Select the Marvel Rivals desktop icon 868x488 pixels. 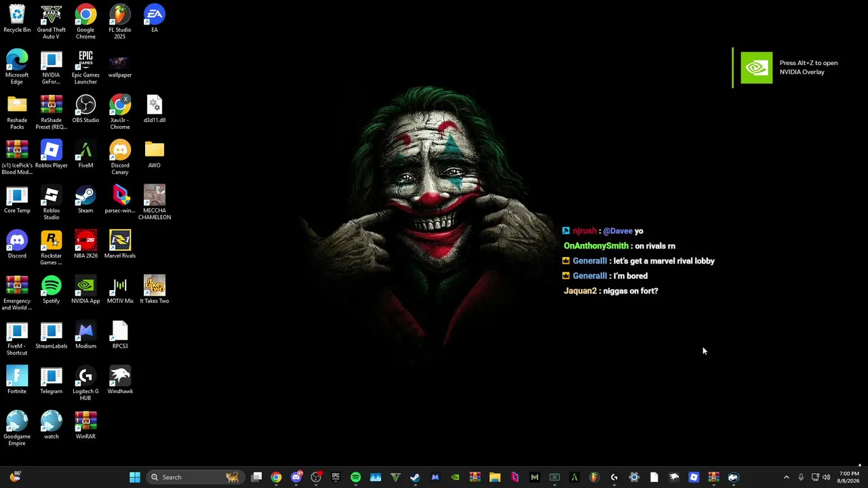click(120, 245)
